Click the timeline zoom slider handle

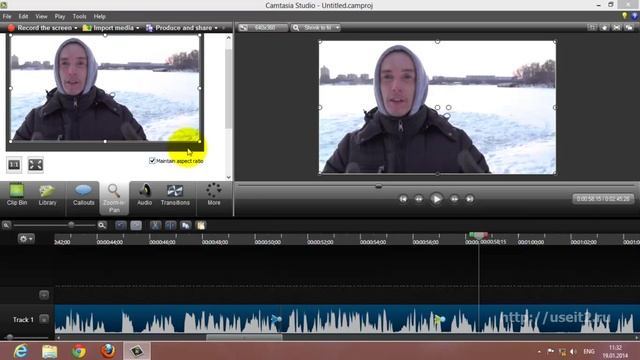71,225
